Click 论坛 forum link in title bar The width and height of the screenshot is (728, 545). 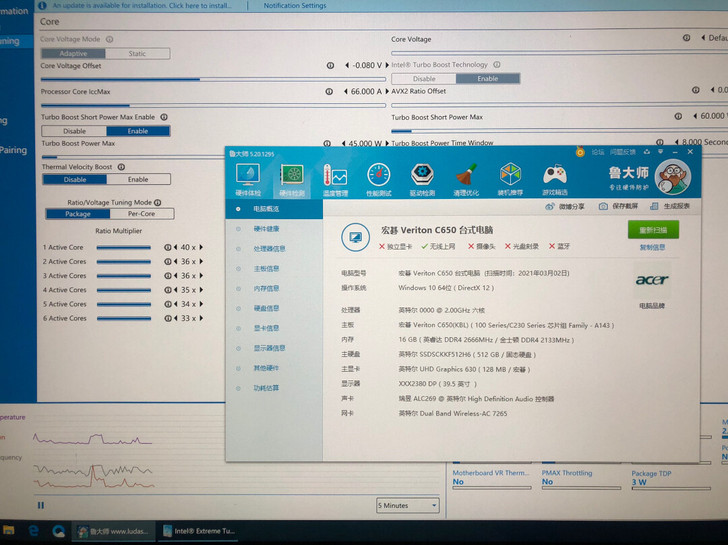(598, 152)
